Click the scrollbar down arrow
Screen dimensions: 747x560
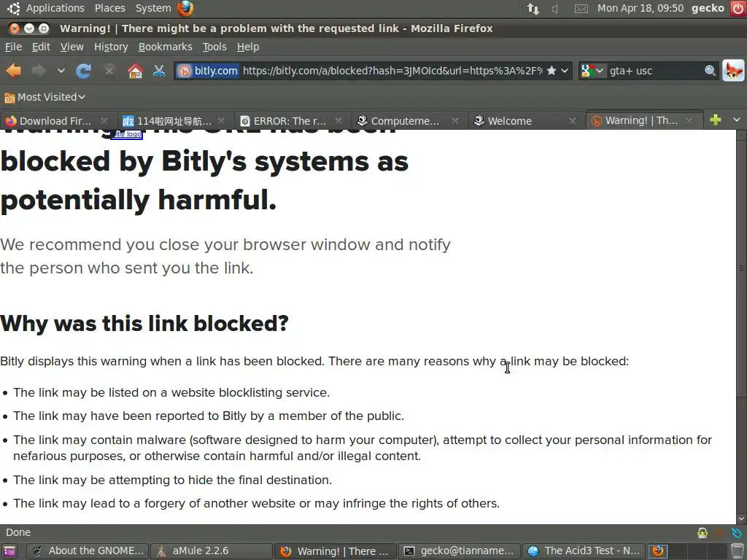(x=741, y=519)
